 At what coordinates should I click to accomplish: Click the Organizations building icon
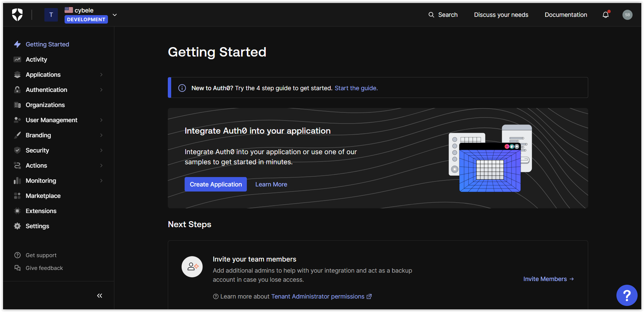pos(17,105)
